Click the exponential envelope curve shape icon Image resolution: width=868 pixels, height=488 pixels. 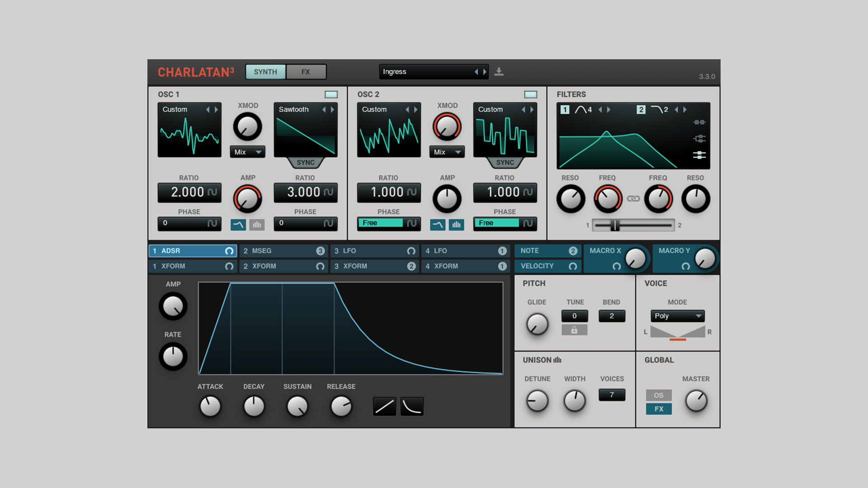[412, 406]
